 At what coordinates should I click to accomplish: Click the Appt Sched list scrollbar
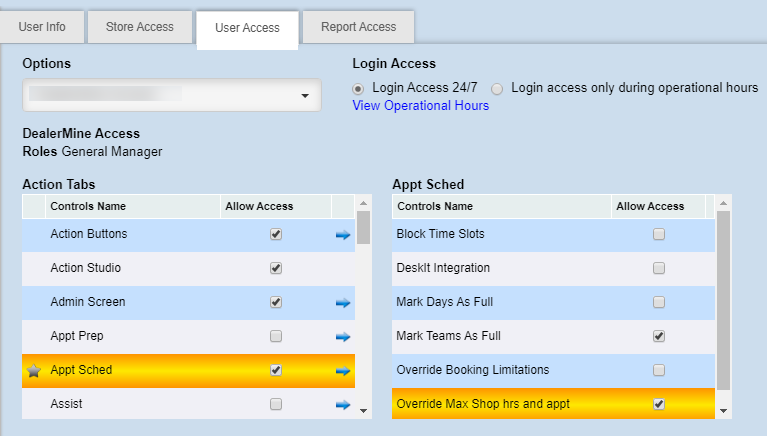(724, 300)
